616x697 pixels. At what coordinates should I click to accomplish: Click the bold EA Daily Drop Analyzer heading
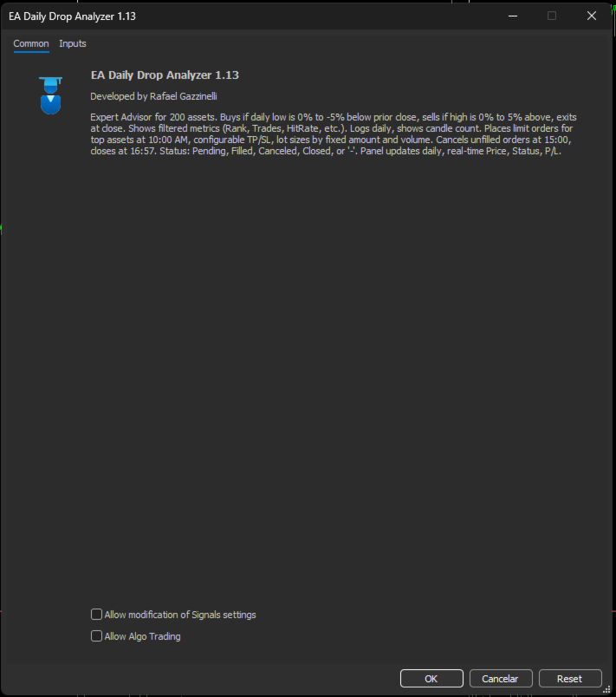[x=165, y=75]
